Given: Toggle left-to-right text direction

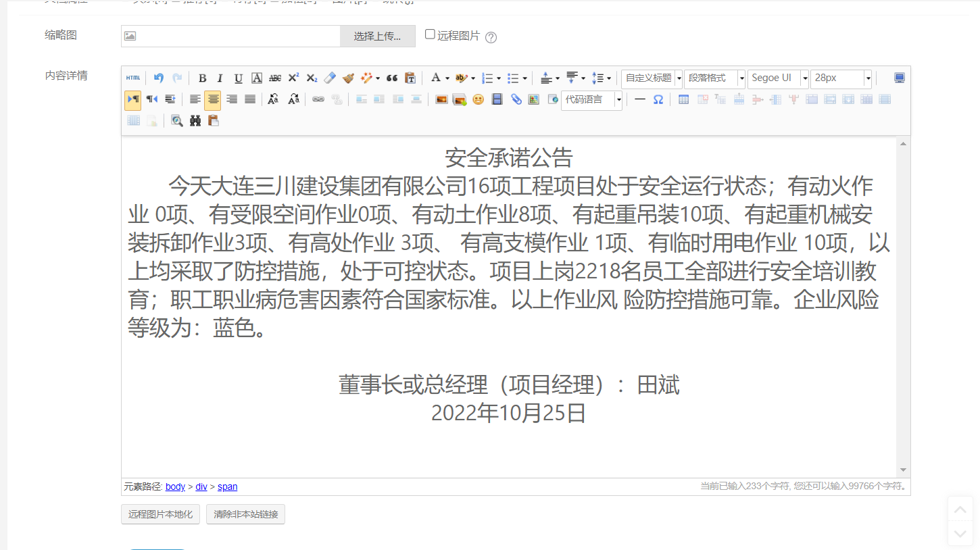Looking at the screenshot, I should (x=133, y=99).
